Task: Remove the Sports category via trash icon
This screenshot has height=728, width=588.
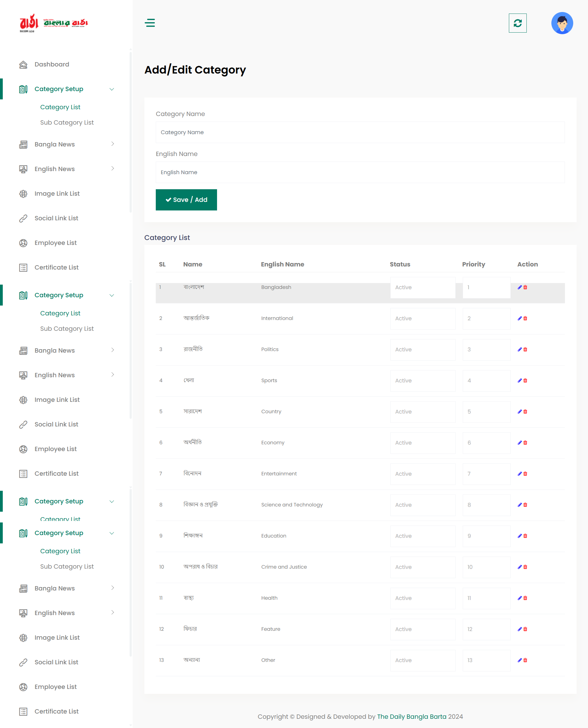Action: point(525,380)
